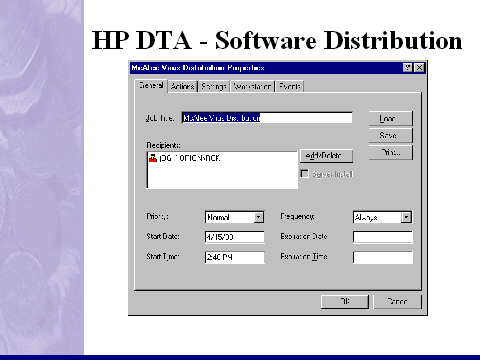Viewport: 480px width, 360px height.
Task: Open the Workstation tab
Action: [252, 86]
